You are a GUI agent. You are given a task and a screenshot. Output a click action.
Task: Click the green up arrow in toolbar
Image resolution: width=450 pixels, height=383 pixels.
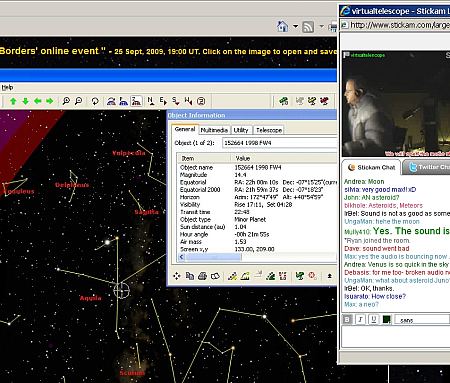coord(13,101)
